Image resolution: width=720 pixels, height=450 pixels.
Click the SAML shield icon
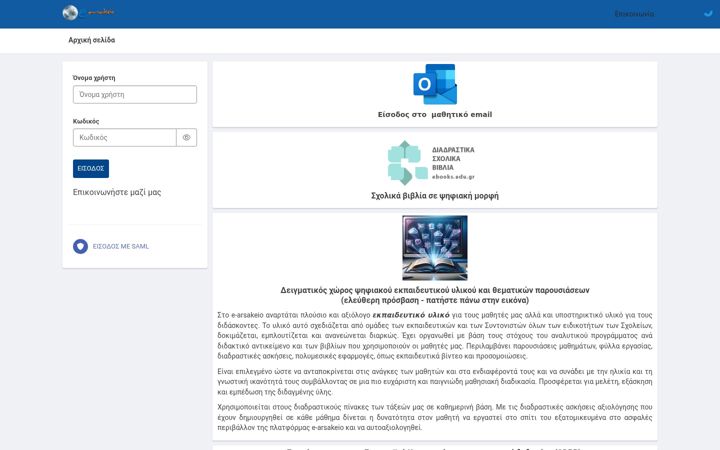pos(80,247)
